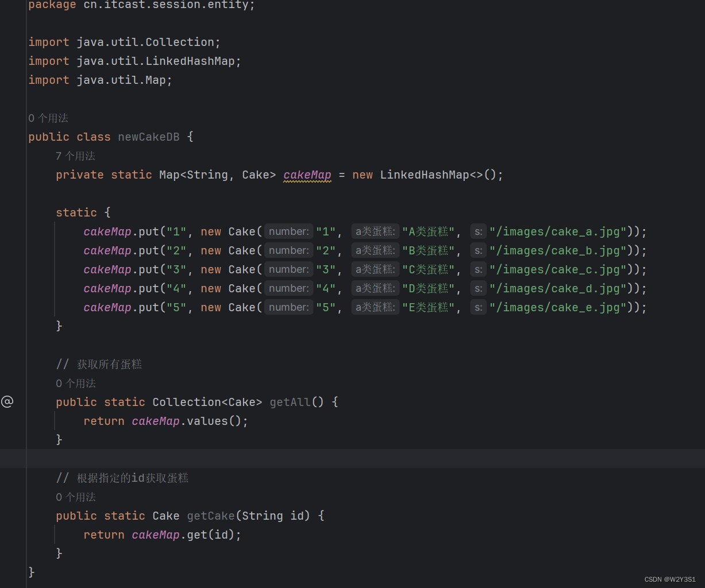Click the "E类蛋糕" string literal
This screenshot has width=705, height=588.
pyautogui.click(x=429, y=307)
